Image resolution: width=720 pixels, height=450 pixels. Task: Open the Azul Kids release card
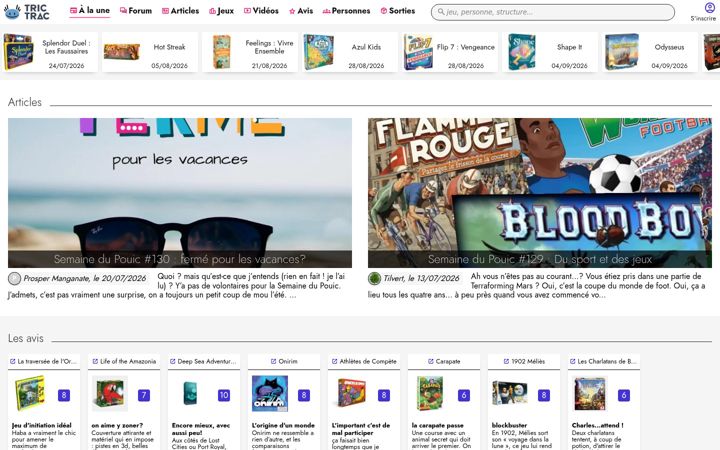(350, 52)
